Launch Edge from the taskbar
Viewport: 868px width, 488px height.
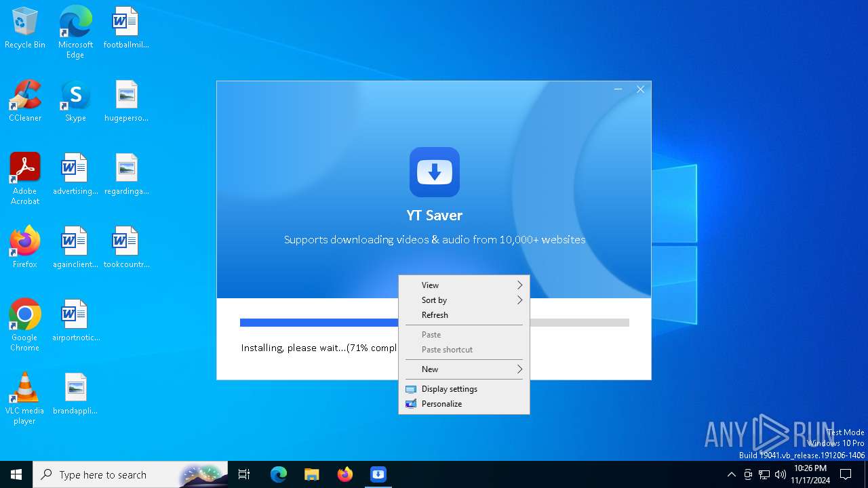(x=279, y=474)
